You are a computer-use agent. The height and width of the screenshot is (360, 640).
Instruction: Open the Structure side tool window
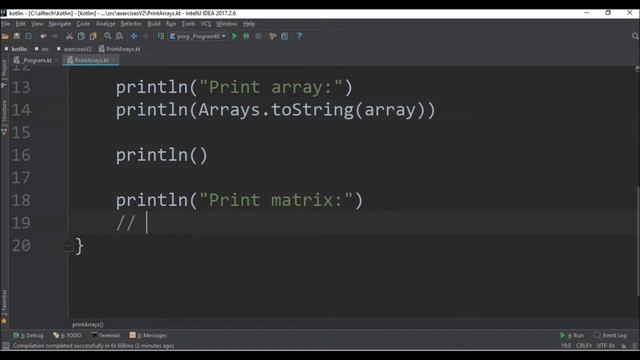4,118
